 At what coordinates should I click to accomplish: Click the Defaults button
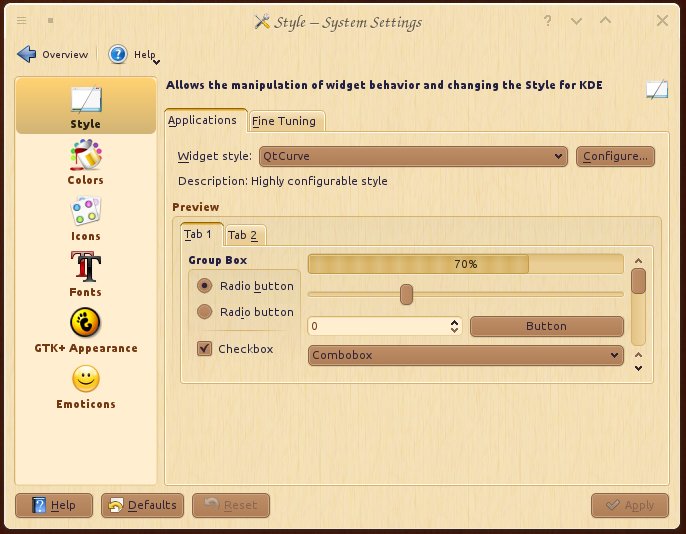142,505
